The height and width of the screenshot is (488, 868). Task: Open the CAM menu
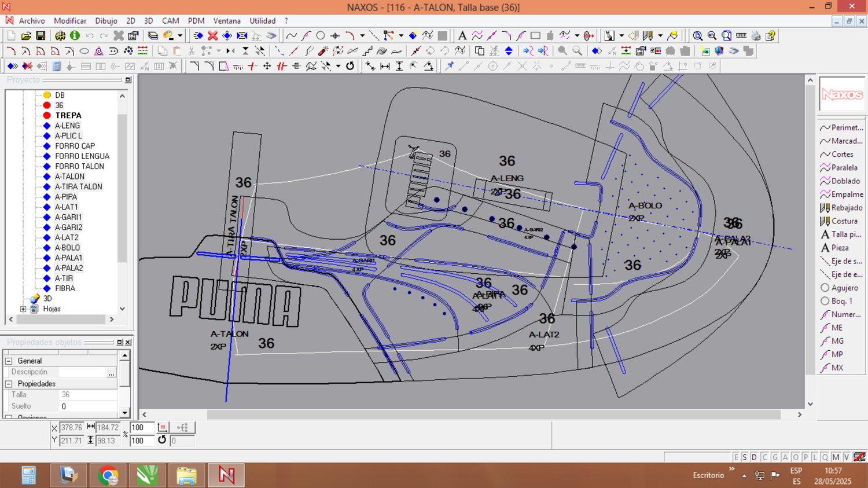170,21
